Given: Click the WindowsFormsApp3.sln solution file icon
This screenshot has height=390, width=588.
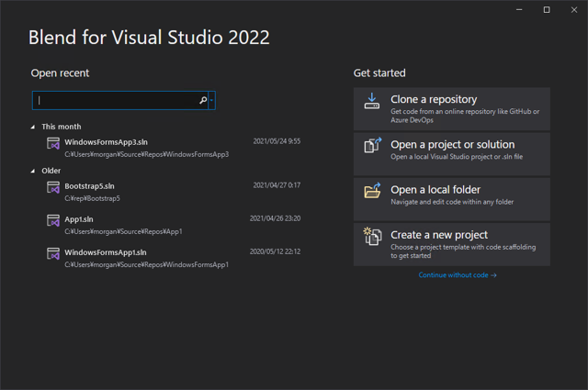Looking at the screenshot, I should 53,143.
